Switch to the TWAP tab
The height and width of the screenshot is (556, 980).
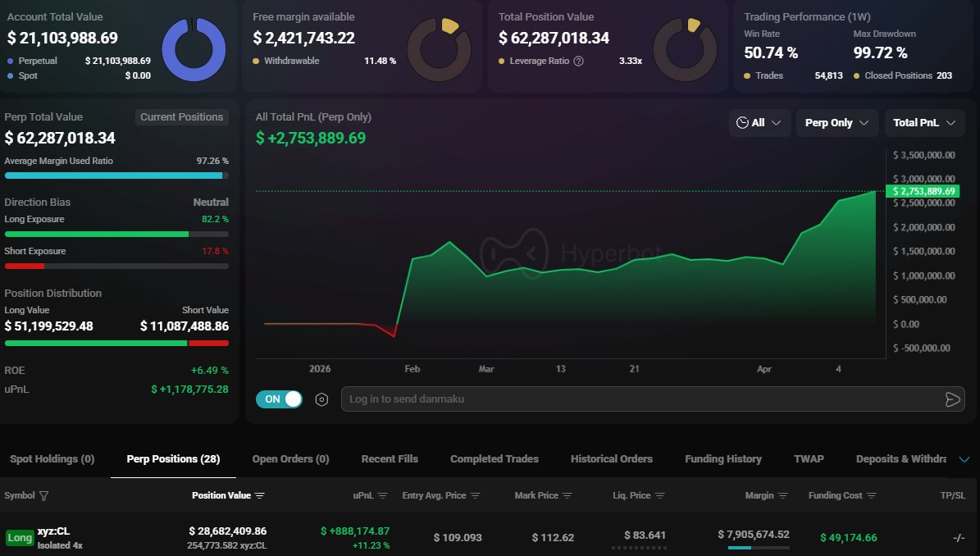(x=809, y=459)
